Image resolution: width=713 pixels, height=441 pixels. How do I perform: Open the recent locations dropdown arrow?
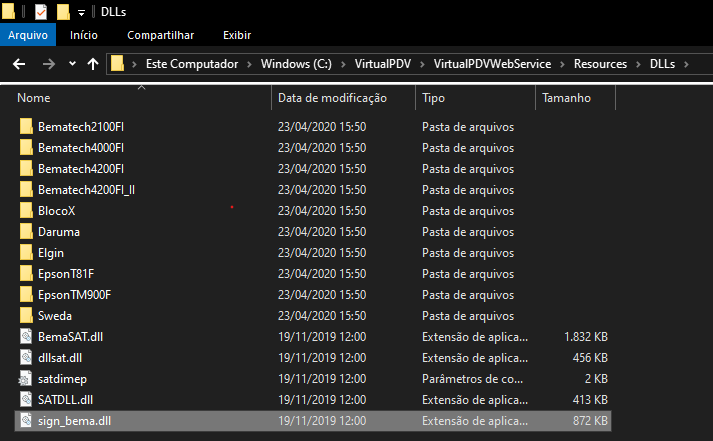click(x=72, y=64)
